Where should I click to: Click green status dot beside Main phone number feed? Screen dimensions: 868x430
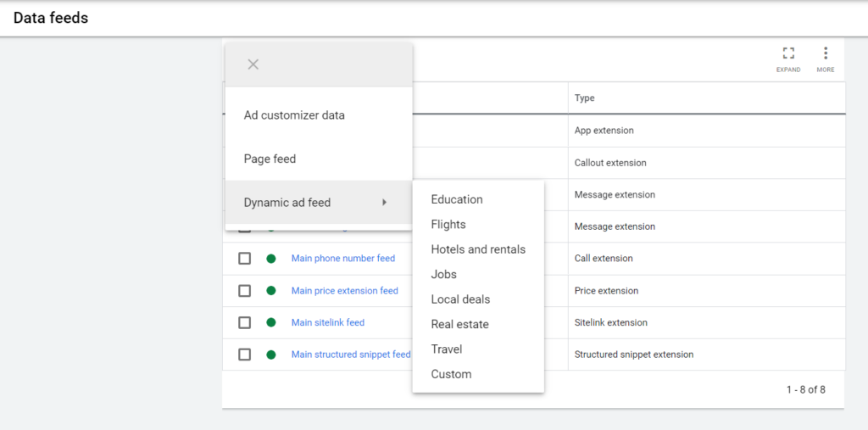[x=271, y=259]
